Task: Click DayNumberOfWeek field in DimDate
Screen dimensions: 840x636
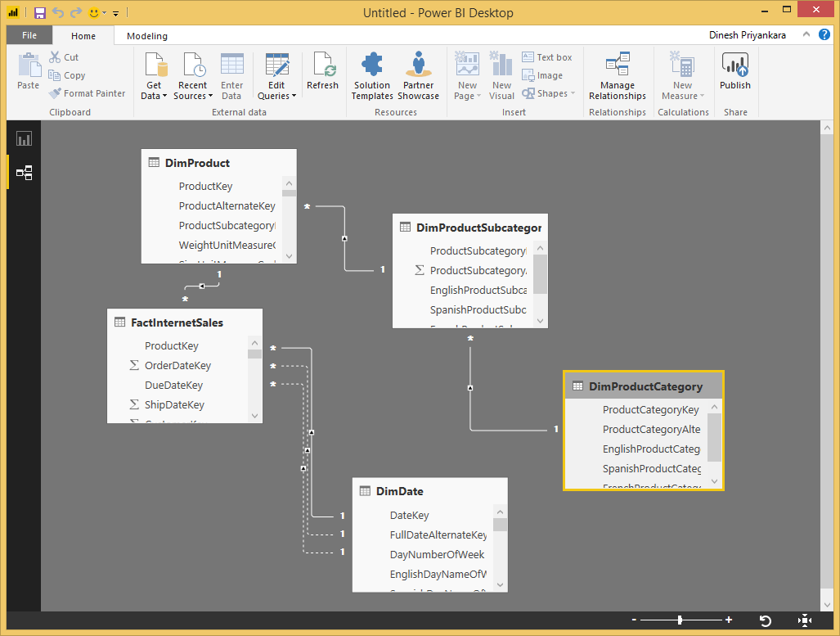Action: click(437, 554)
